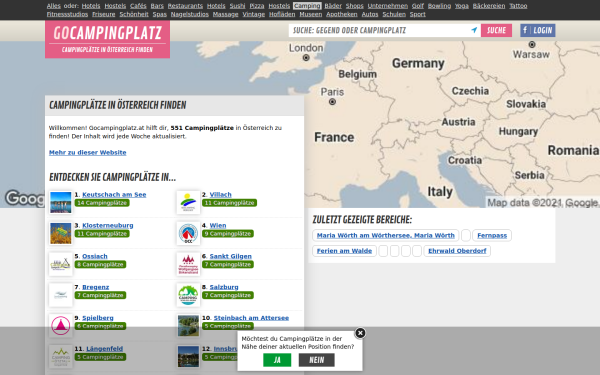Click the Wien OCC logo icon
The height and width of the screenshot is (375, 600).
point(188,233)
